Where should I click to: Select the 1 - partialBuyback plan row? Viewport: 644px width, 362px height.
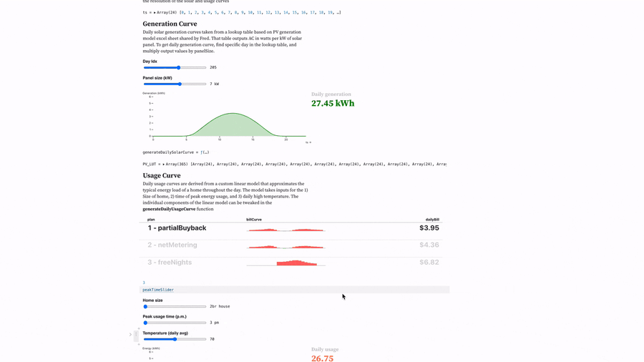tap(291, 231)
